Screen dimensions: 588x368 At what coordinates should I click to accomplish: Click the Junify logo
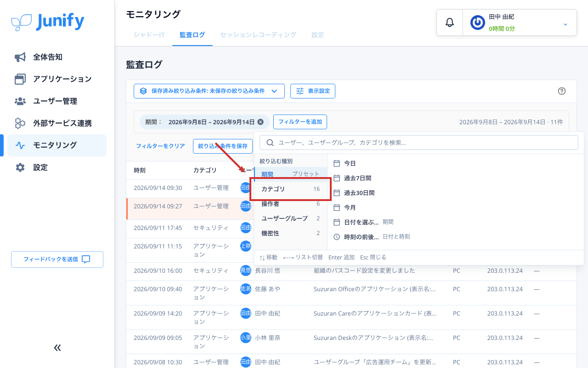tap(48, 22)
